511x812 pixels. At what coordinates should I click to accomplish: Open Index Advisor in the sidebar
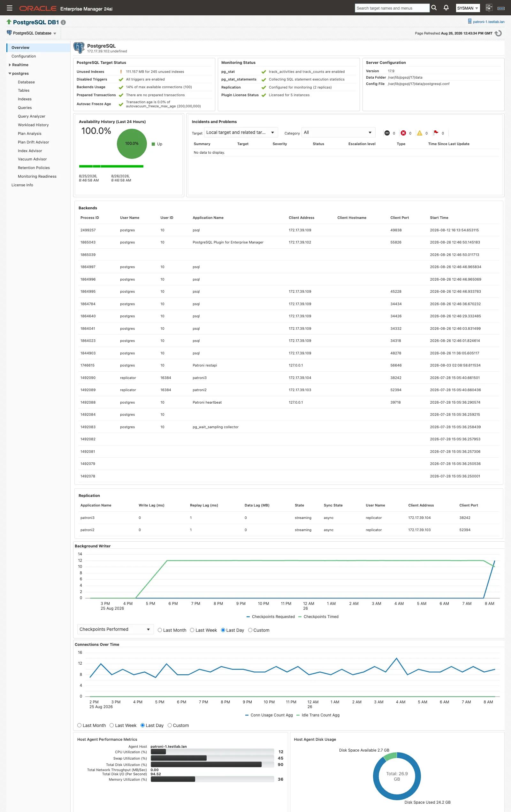(x=30, y=151)
